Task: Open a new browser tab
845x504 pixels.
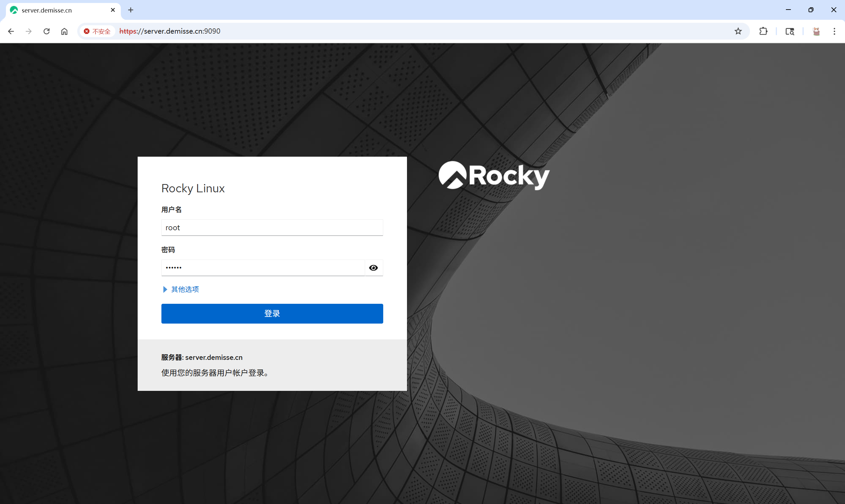Action: point(131,10)
